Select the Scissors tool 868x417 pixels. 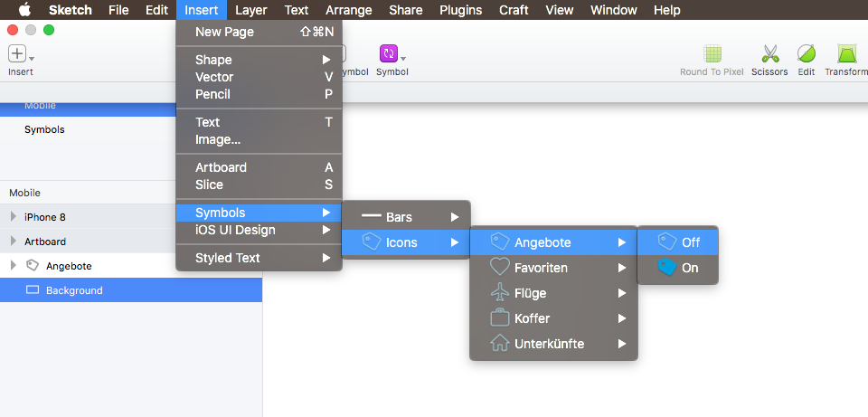(x=770, y=53)
